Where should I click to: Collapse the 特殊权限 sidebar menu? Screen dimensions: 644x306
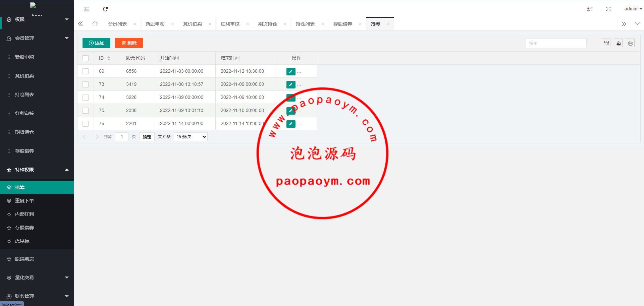37,170
